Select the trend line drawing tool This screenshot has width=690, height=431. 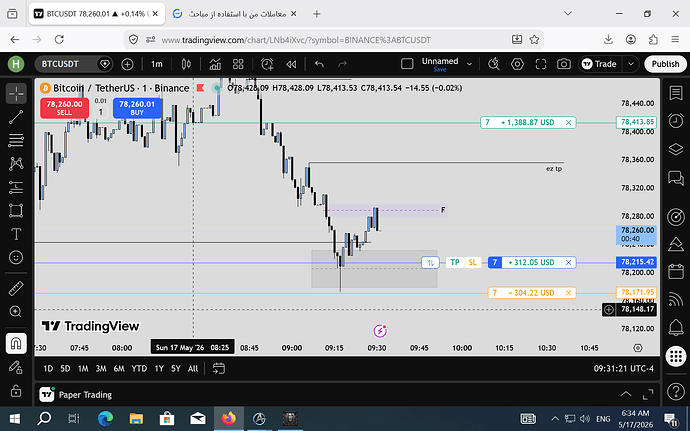(16, 117)
